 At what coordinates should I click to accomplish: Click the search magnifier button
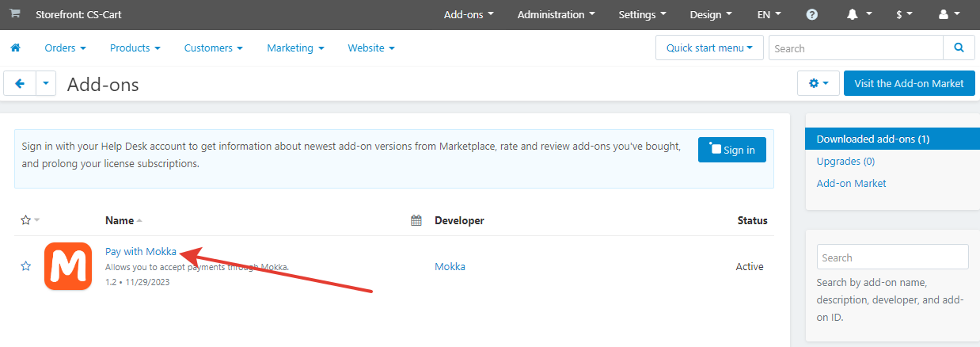click(x=959, y=48)
